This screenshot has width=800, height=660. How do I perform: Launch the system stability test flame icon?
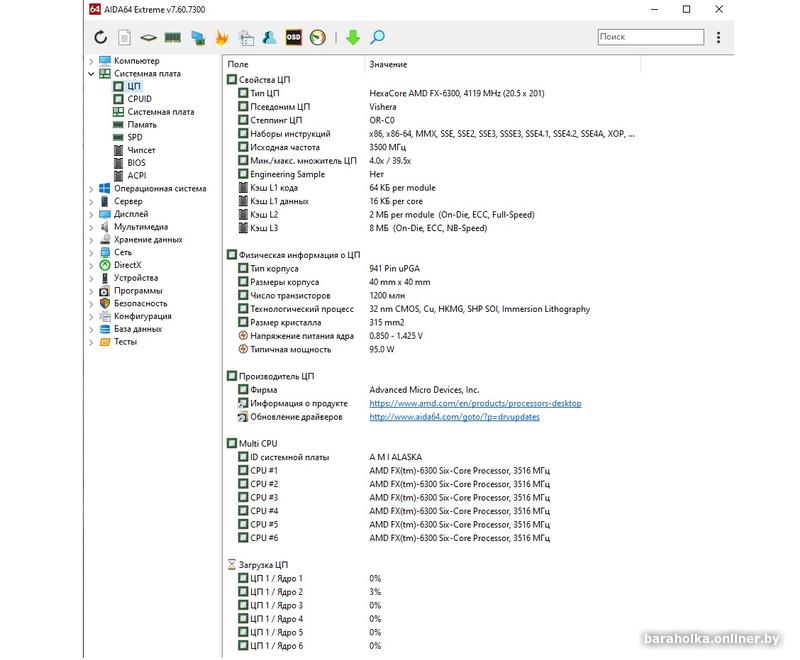click(x=221, y=38)
